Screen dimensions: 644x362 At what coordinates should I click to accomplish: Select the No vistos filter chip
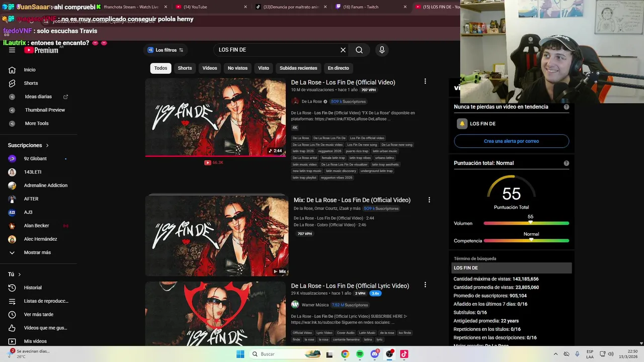[x=237, y=68]
